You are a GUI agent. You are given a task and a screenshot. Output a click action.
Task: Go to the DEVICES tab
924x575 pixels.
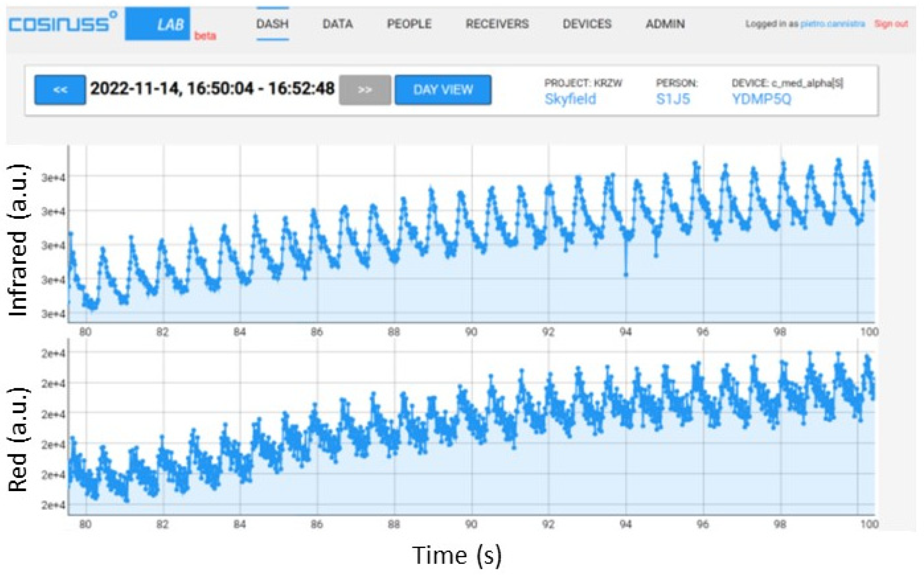pyautogui.click(x=587, y=24)
